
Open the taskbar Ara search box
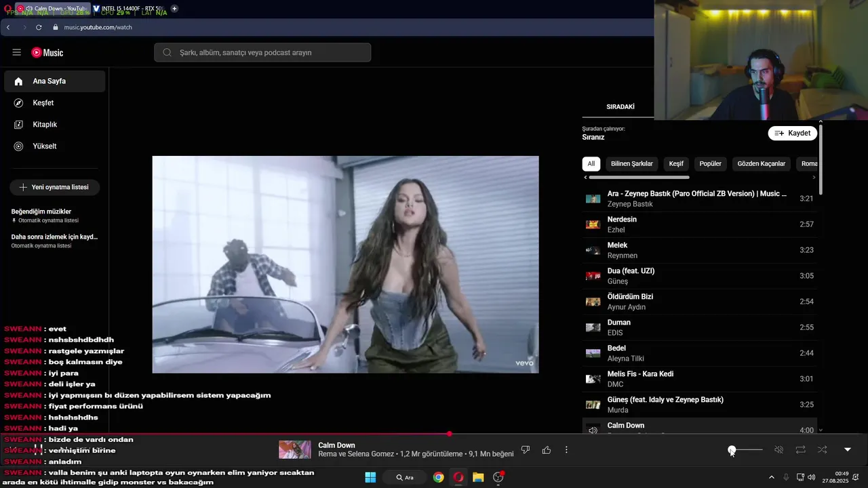point(406,477)
